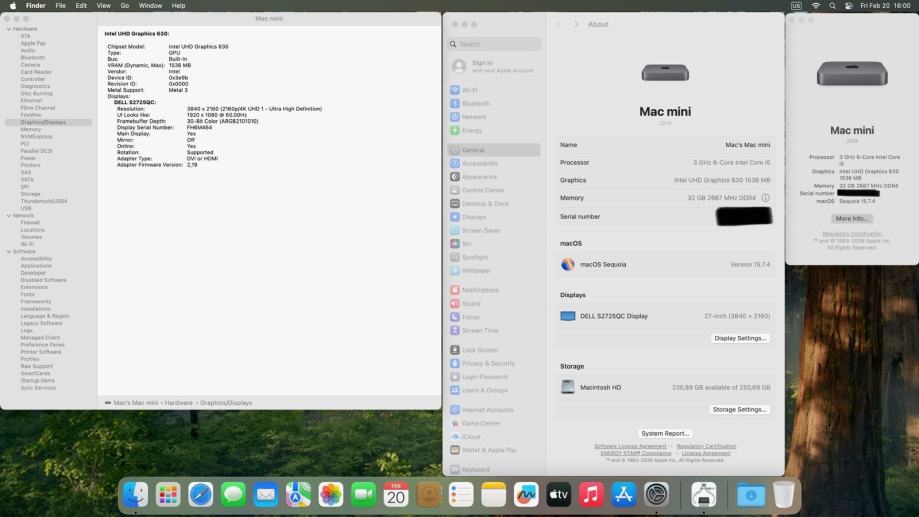Launch Safari from the Dock
This screenshot has height=517, width=919.
click(201, 494)
